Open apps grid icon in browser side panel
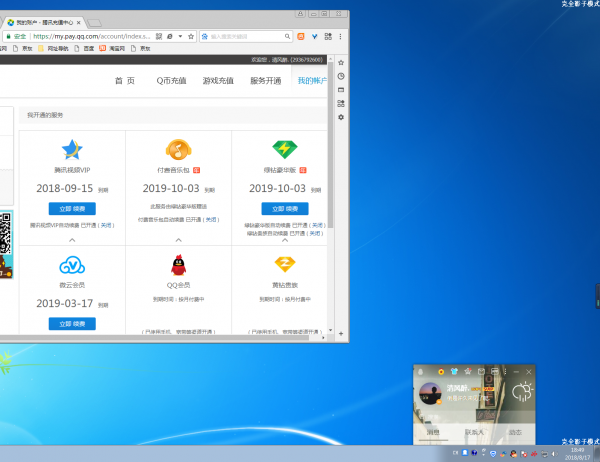Image resolution: width=600 pixels, height=462 pixels. pos(341,103)
